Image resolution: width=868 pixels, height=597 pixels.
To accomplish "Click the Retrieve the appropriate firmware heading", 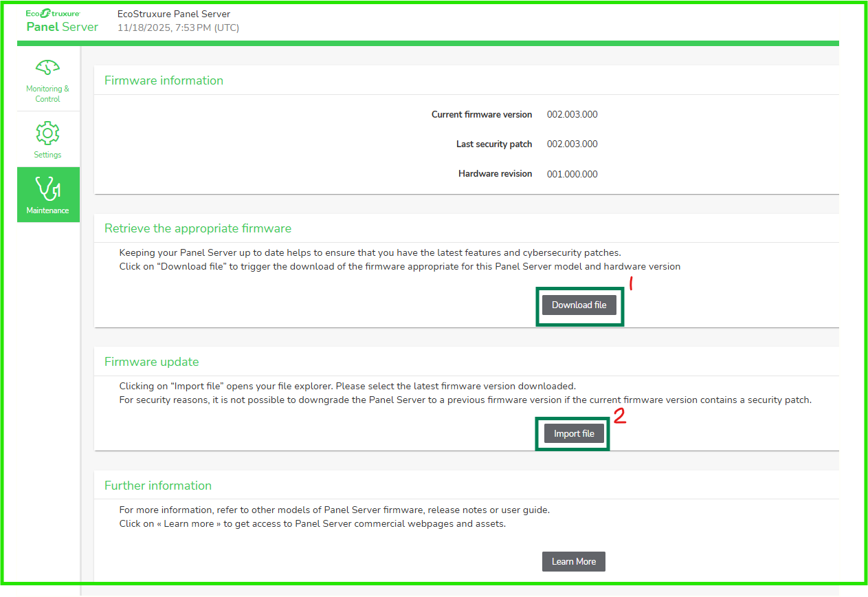I will click(198, 228).
